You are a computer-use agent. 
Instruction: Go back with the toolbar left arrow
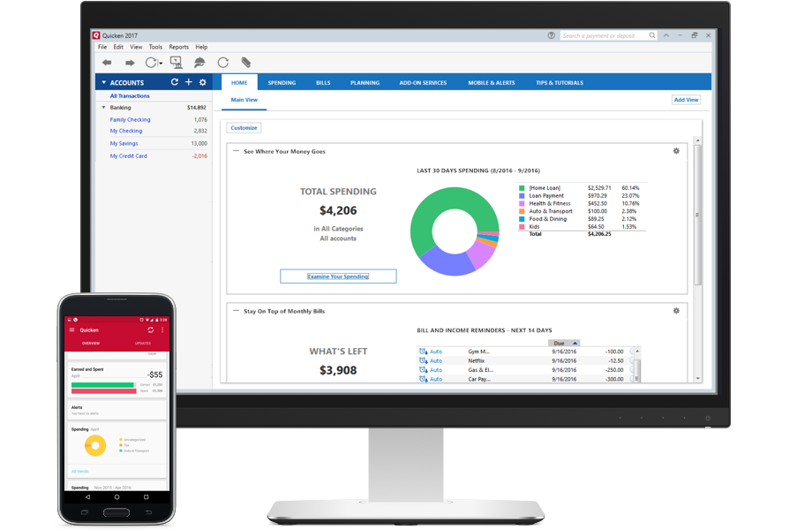(x=107, y=63)
